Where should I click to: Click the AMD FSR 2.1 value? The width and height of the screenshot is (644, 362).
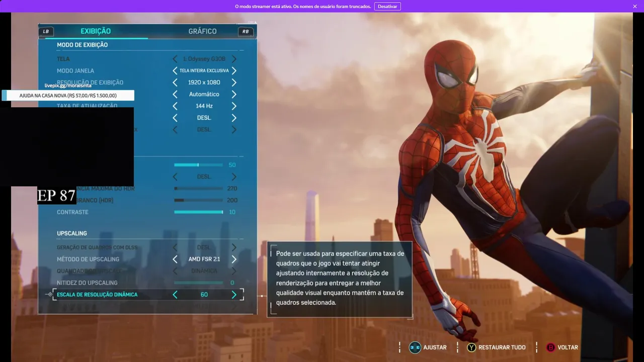coord(204,259)
